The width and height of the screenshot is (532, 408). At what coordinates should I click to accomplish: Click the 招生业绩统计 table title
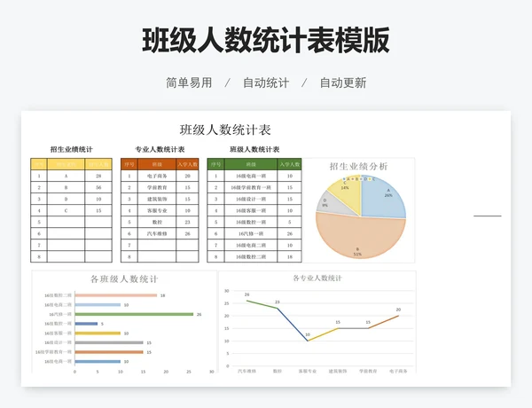(71, 149)
